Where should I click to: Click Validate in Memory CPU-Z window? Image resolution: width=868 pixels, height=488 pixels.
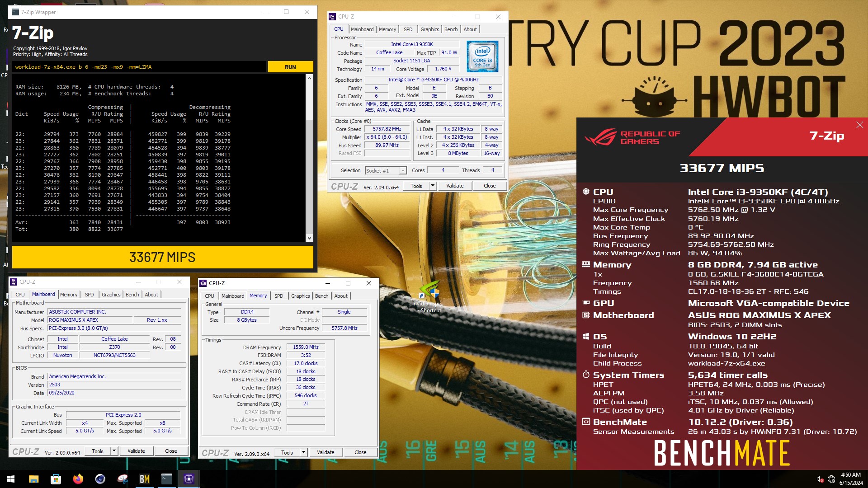325,452
